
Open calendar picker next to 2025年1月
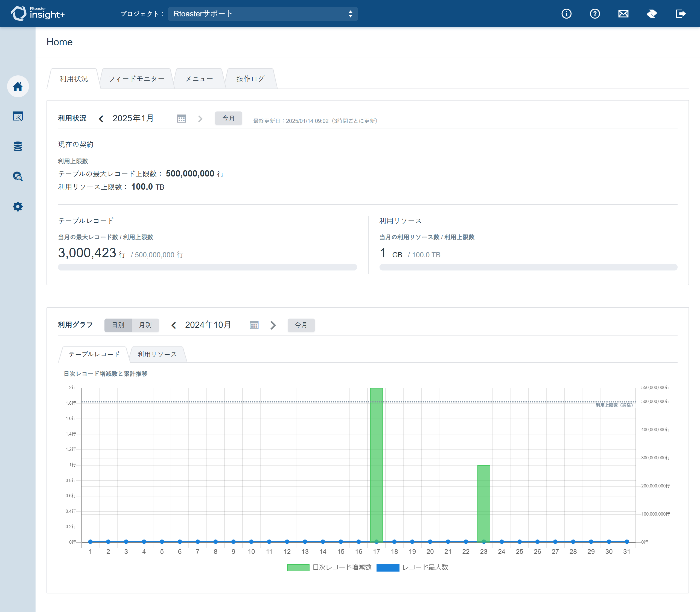(x=182, y=119)
